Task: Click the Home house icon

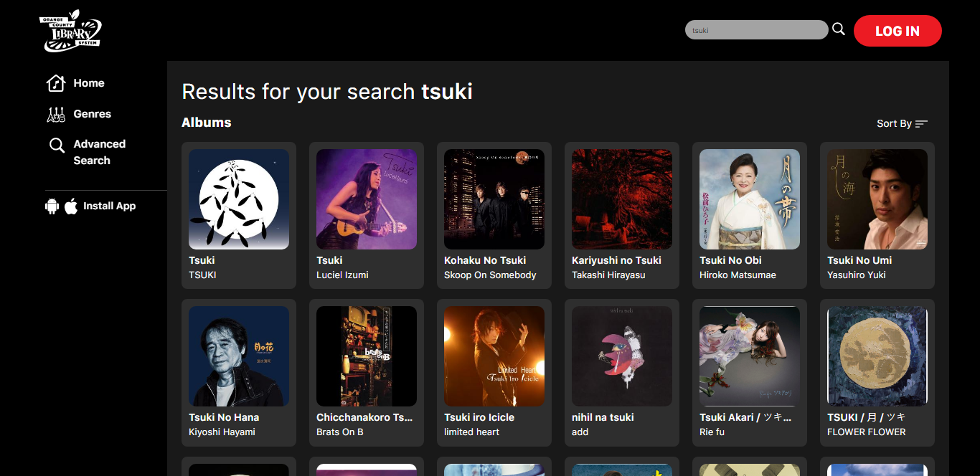Action: (x=56, y=83)
